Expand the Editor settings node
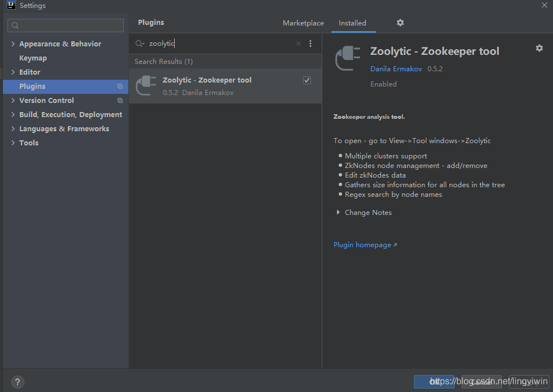Image resolution: width=553 pixels, height=392 pixels. pyautogui.click(x=13, y=72)
